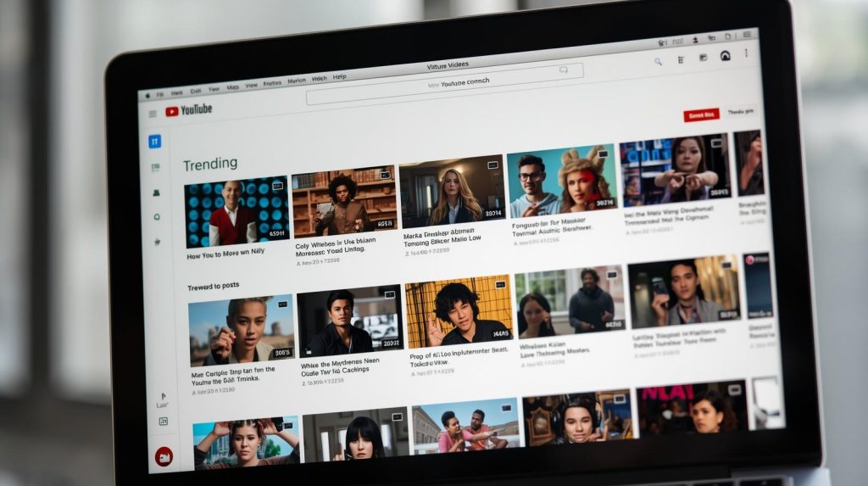The height and width of the screenshot is (486, 868).
Task: Click the address bar reading Youtube connch
Action: (x=444, y=84)
